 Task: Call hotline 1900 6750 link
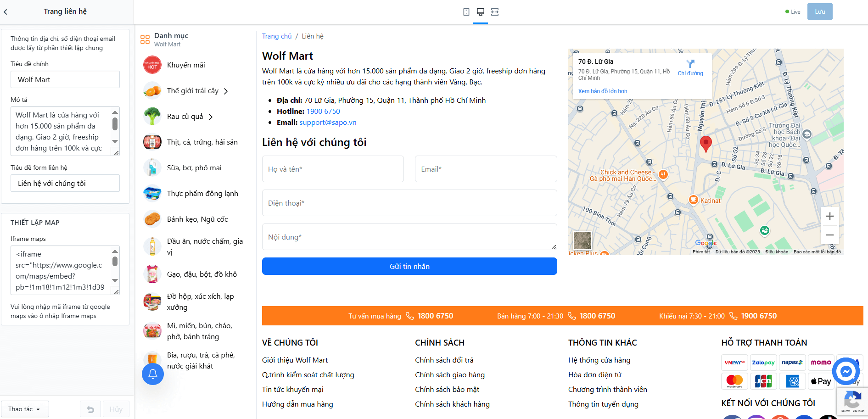click(x=323, y=112)
